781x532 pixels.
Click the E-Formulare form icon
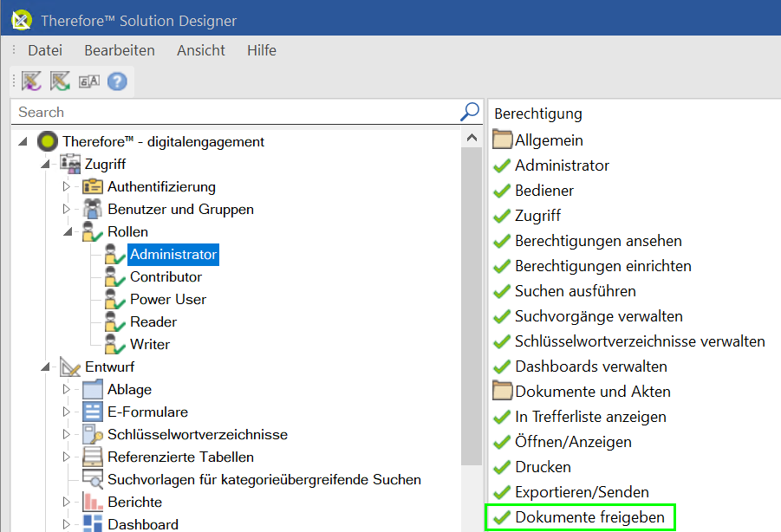93,412
